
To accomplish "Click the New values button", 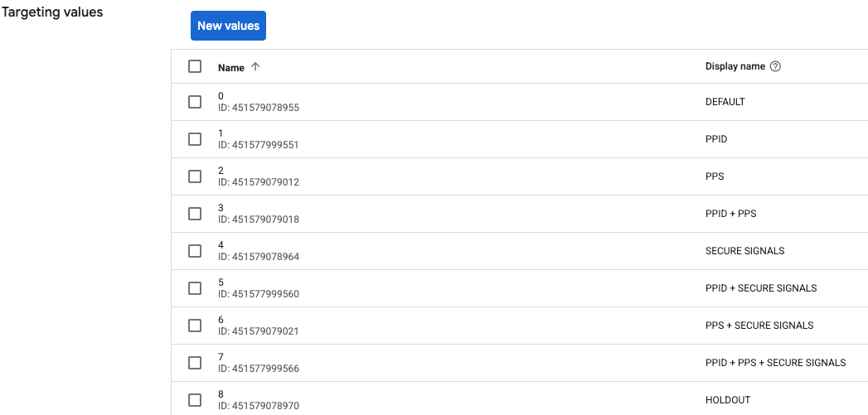I will (x=228, y=26).
